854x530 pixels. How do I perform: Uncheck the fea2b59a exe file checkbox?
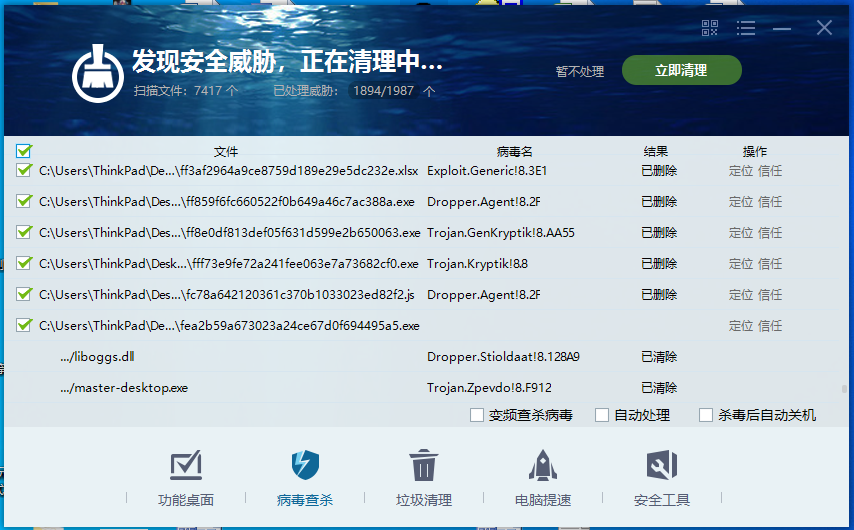[23, 326]
